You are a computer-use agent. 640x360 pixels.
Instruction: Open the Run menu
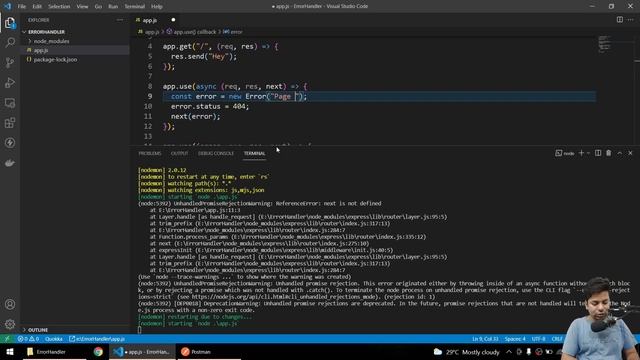[x=113, y=7]
